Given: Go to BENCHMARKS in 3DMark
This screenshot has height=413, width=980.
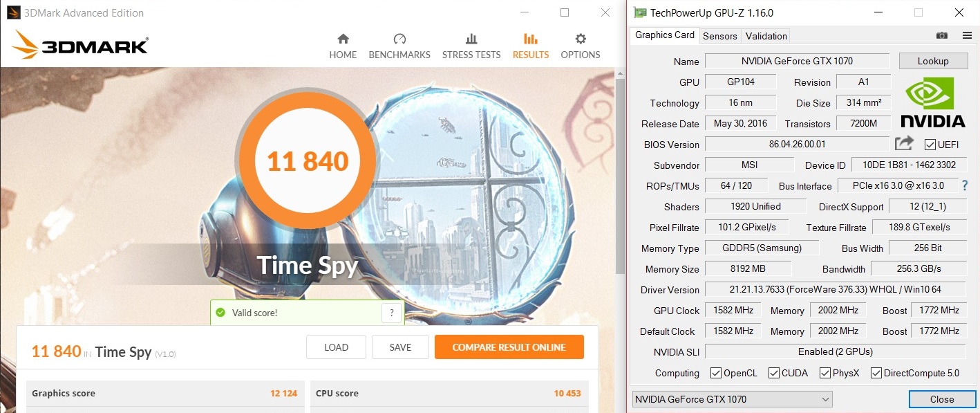Looking at the screenshot, I should [x=399, y=46].
